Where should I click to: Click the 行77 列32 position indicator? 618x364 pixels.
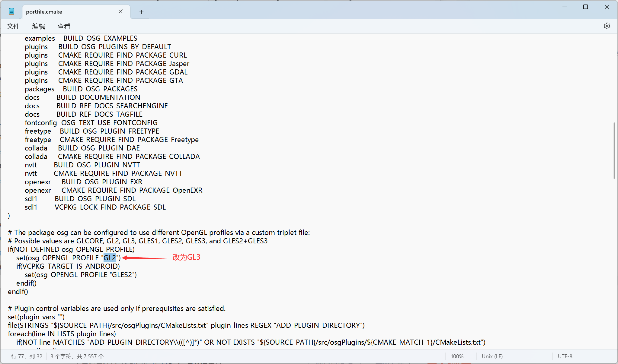pos(27,356)
